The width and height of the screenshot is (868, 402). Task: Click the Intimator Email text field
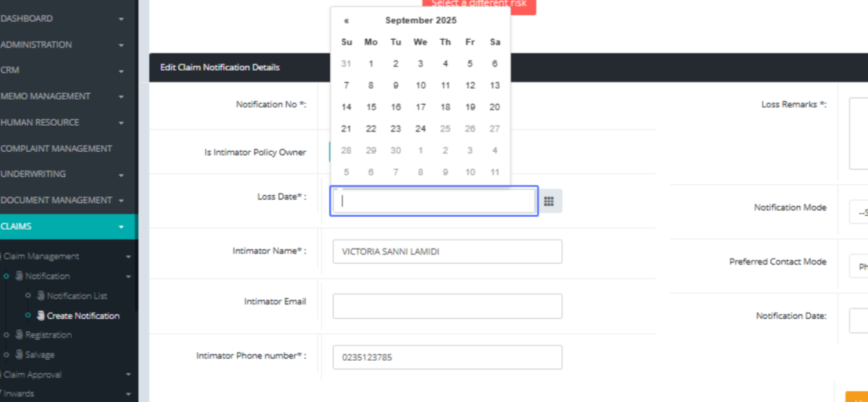(x=447, y=306)
